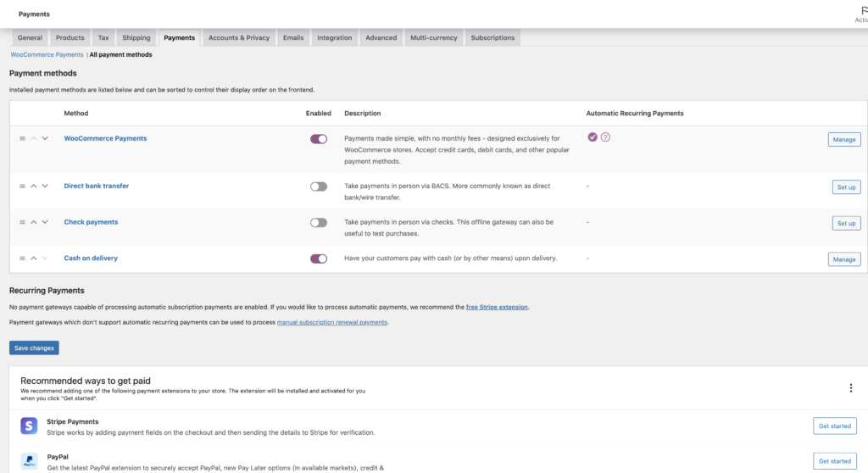Open the Tax tab

[103, 37]
